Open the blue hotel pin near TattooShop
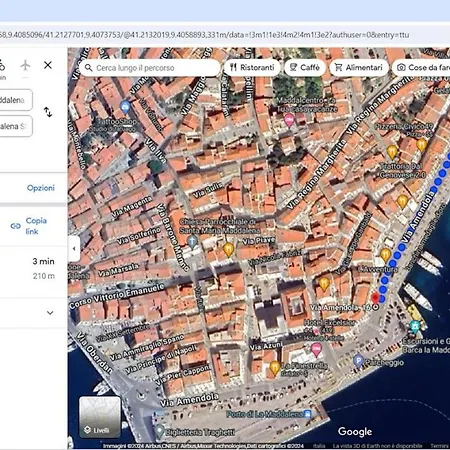This screenshot has height=450, width=450. pyautogui.click(x=125, y=107)
